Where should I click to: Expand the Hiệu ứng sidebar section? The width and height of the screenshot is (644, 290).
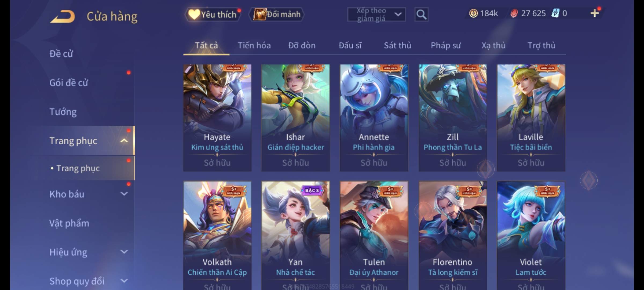[124, 252]
